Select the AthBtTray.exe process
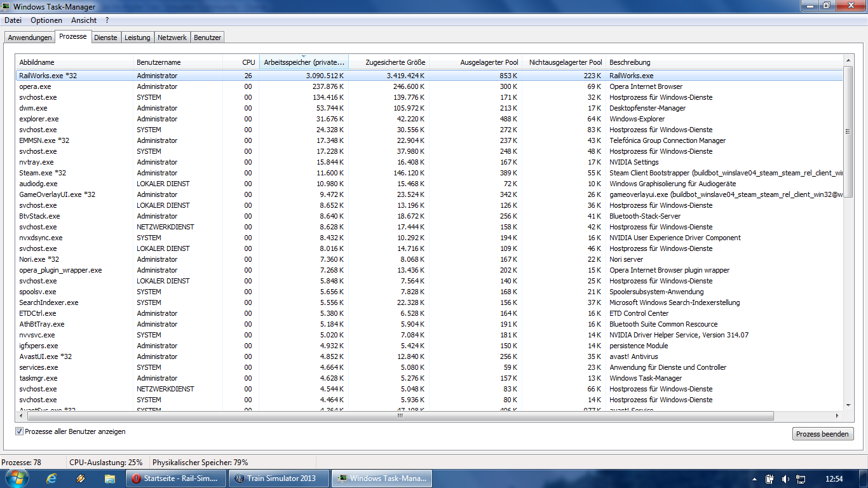Image resolution: width=868 pixels, height=488 pixels. coord(430,324)
